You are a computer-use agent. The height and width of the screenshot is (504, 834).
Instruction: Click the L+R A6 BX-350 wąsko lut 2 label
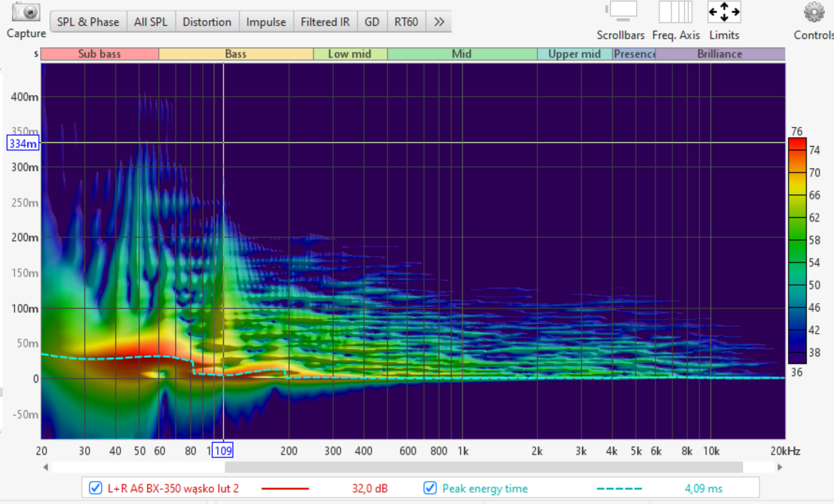(x=173, y=488)
